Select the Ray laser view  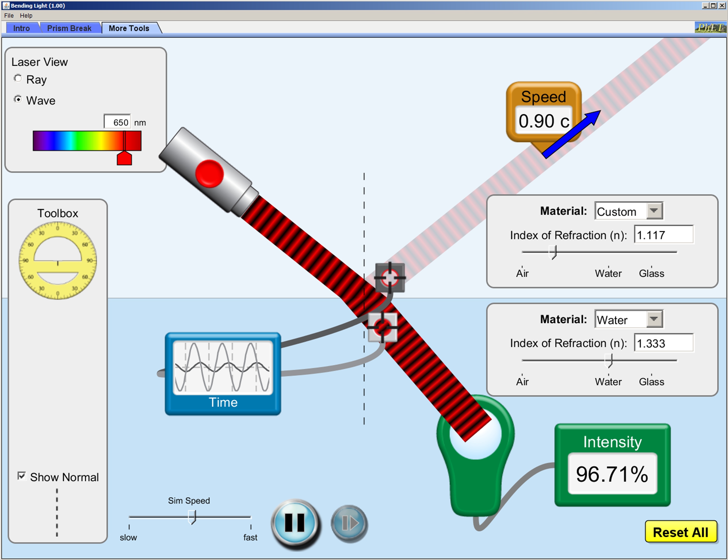pyautogui.click(x=18, y=79)
